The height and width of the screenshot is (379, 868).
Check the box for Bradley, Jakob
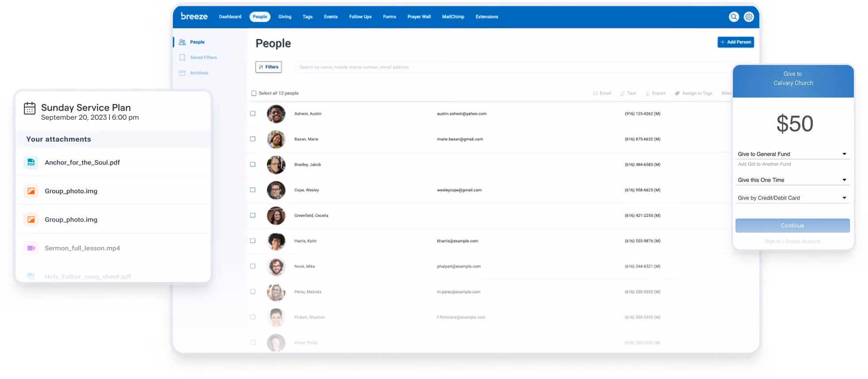coord(253,164)
